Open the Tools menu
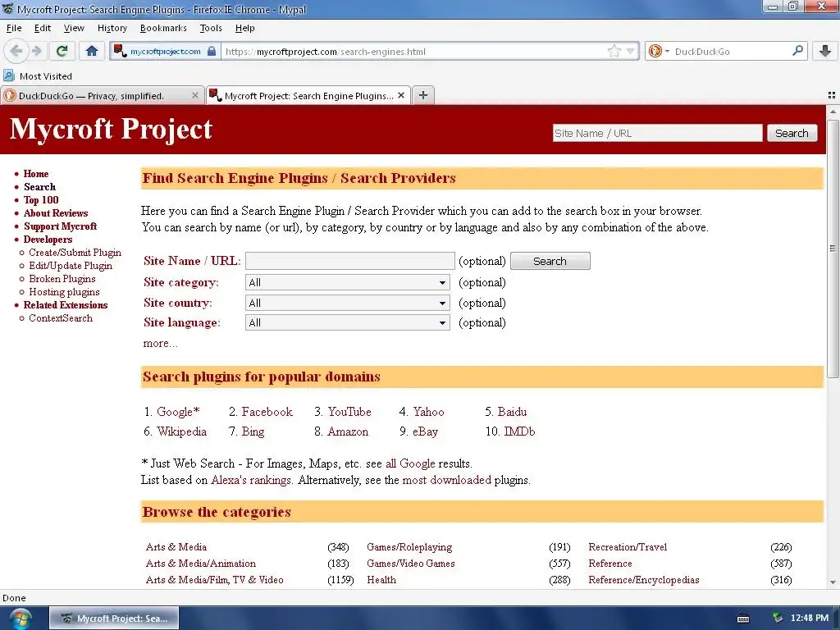The image size is (840, 630). [x=211, y=28]
